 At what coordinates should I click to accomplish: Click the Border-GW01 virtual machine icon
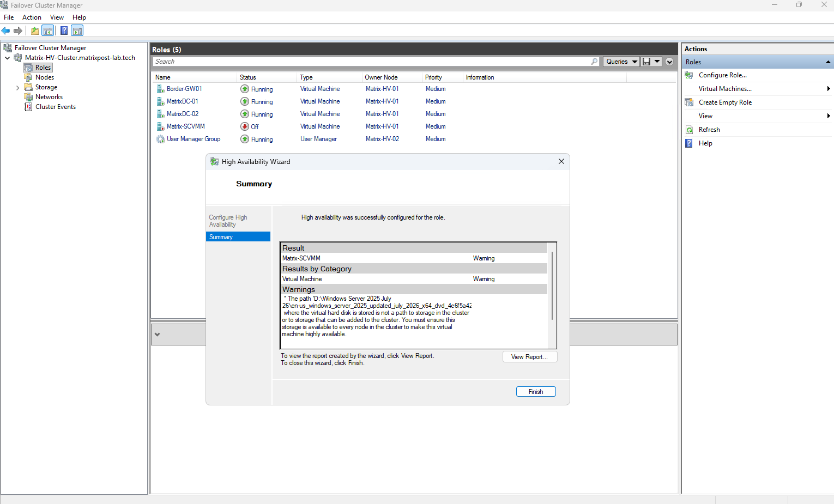tap(160, 89)
